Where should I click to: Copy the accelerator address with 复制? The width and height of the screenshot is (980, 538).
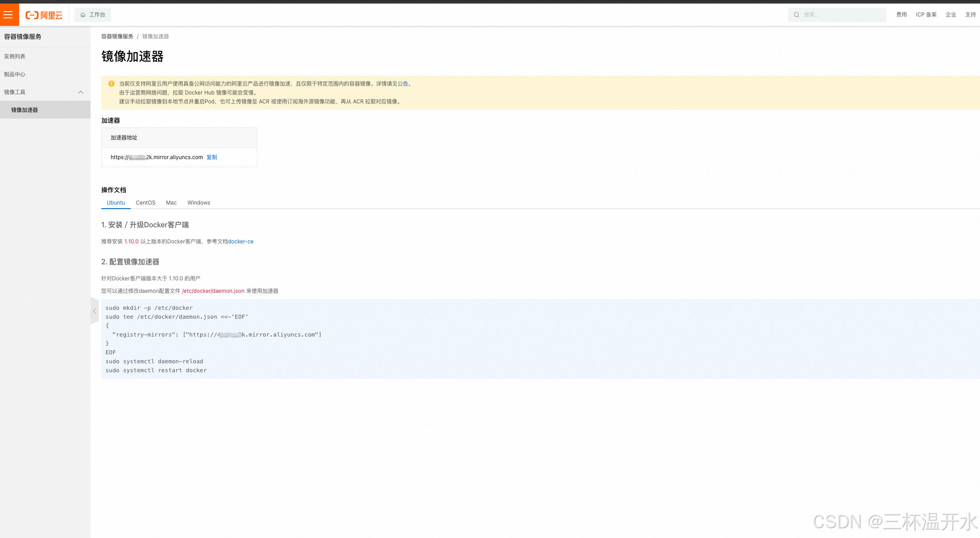point(212,157)
